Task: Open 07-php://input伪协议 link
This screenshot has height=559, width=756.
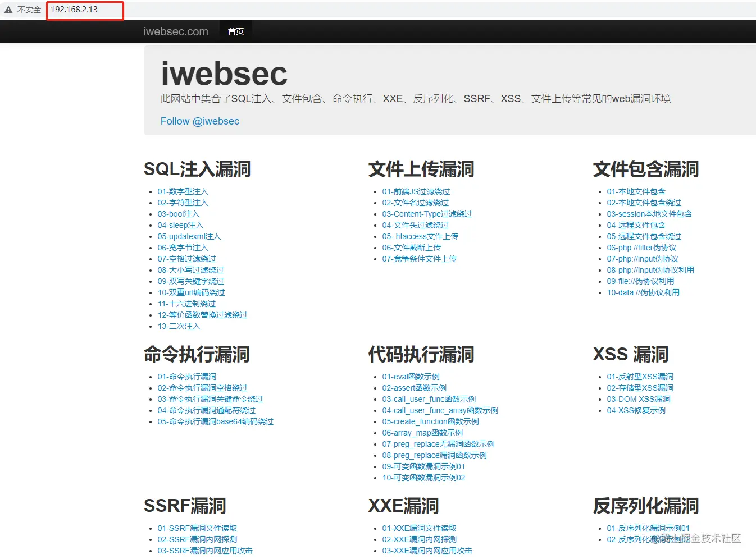Action: [643, 259]
